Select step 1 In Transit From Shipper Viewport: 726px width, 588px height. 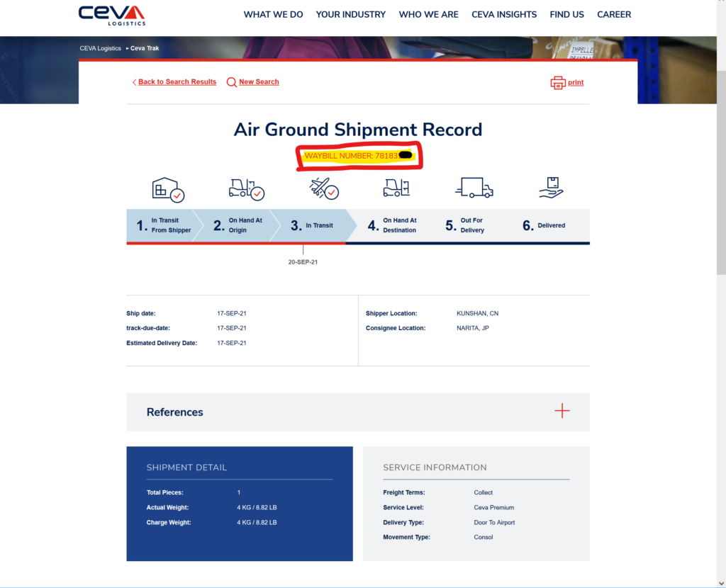pyautogui.click(x=164, y=225)
